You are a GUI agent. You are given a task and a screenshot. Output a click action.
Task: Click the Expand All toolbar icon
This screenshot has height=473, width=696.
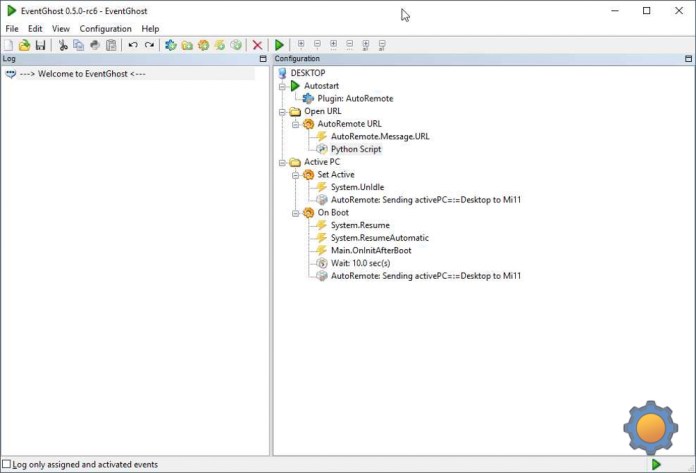(x=366, y=45)
